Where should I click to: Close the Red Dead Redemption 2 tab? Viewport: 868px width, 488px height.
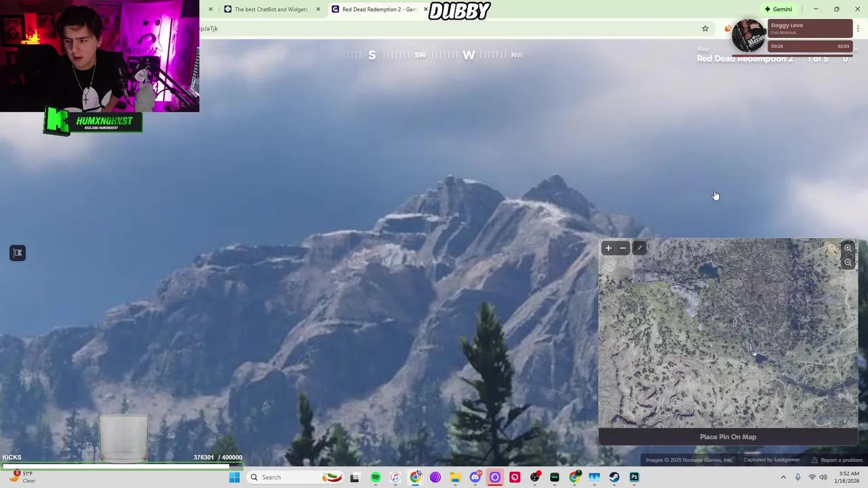425,9
